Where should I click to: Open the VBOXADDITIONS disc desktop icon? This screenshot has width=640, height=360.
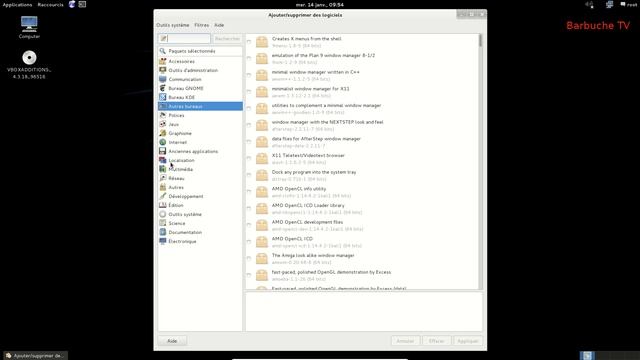(29, 64)
